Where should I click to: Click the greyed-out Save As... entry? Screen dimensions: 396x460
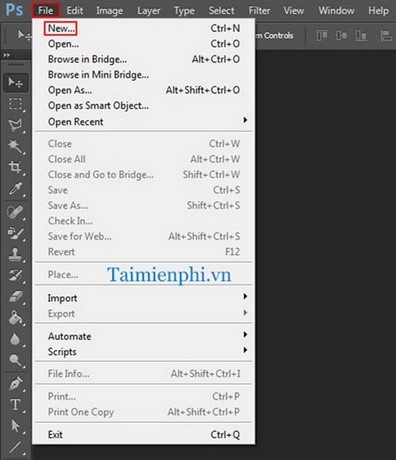tap(144, 205)
